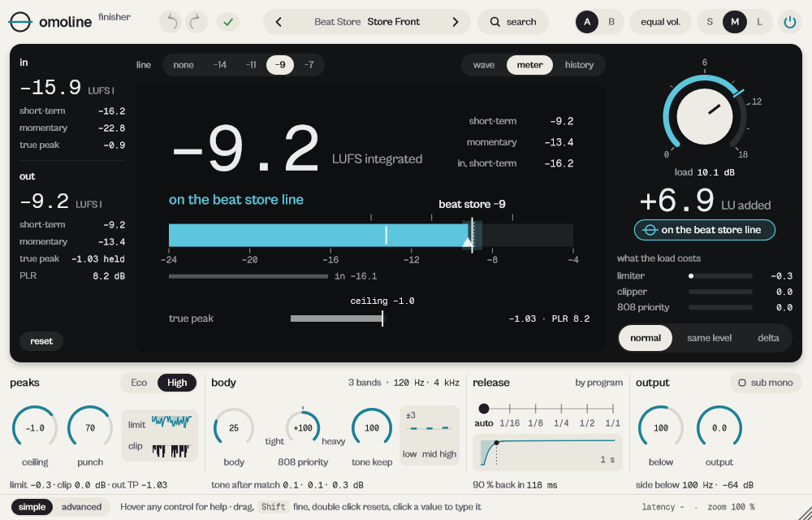
Task: Switch to advanced mode
Action: tap(81, 507)
